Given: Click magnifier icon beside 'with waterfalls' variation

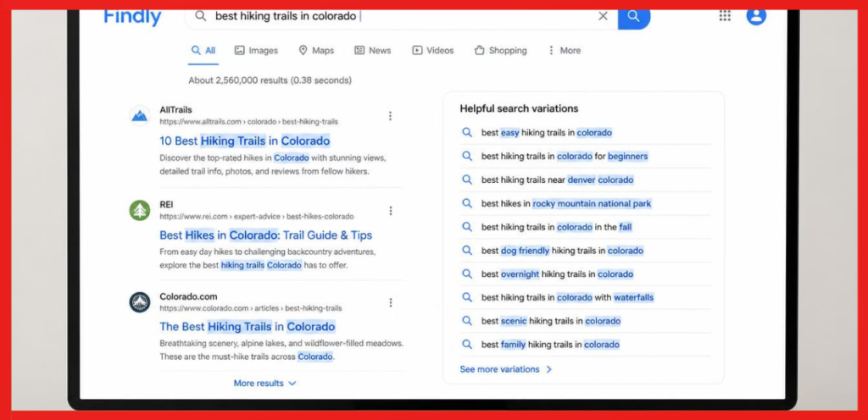Looking at the screenshot, I should pos(467,297).
